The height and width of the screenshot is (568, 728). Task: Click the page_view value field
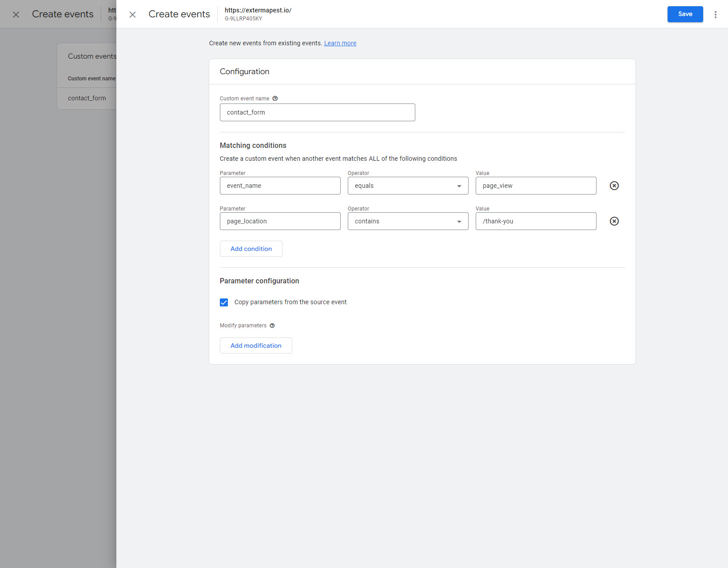(535, 186)
